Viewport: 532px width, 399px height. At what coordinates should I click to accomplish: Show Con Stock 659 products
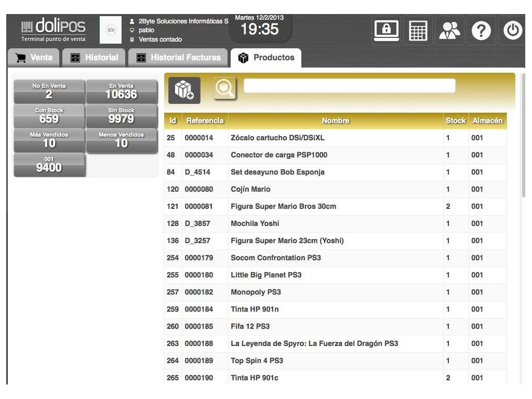pyautogui.click(x=49, y=116)
